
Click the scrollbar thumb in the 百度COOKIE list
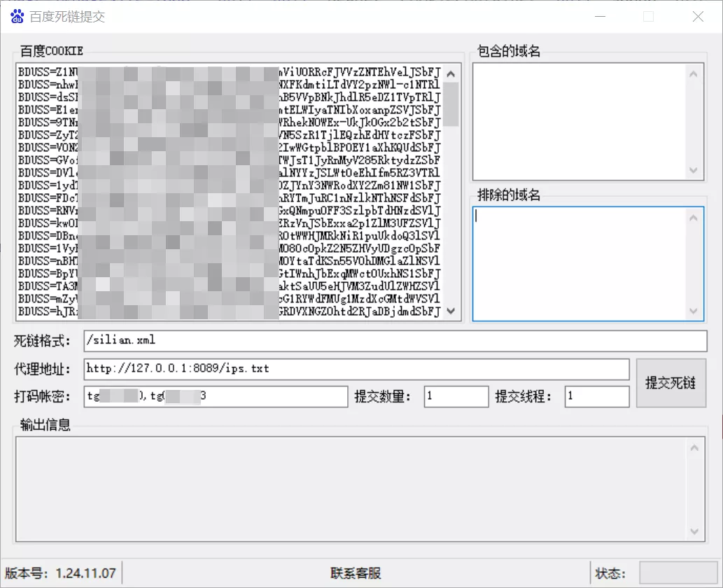451,104
